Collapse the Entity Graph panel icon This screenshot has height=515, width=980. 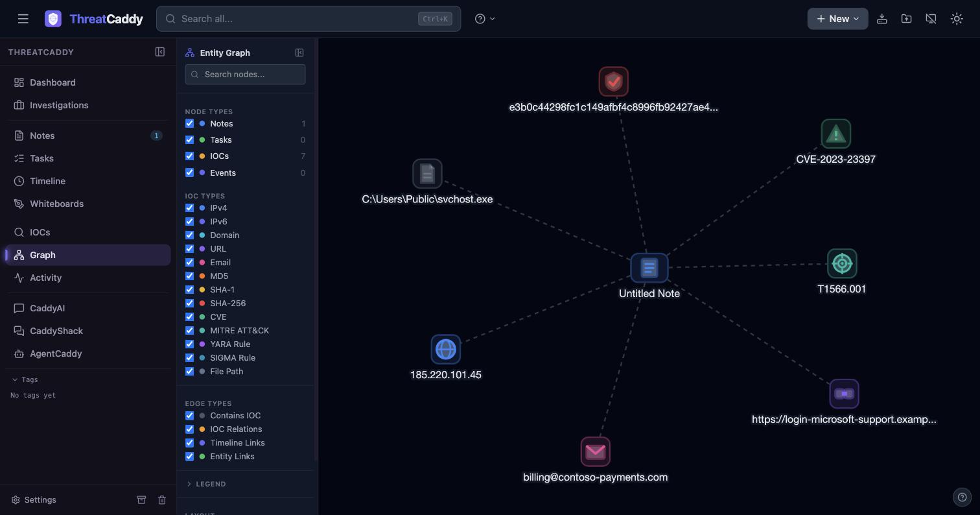[x=299, y=53]
